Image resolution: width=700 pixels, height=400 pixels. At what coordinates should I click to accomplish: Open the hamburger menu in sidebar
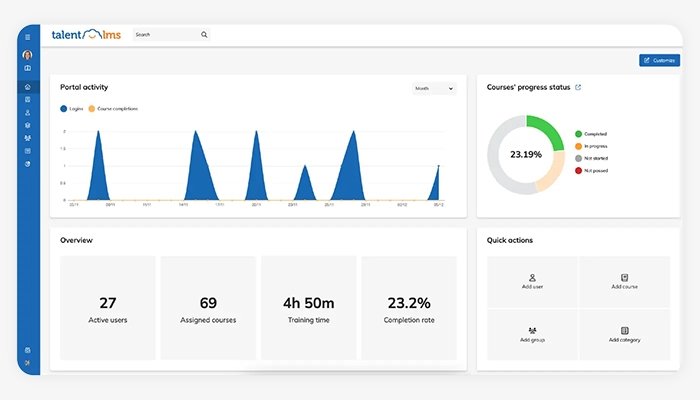coord(28,38)
